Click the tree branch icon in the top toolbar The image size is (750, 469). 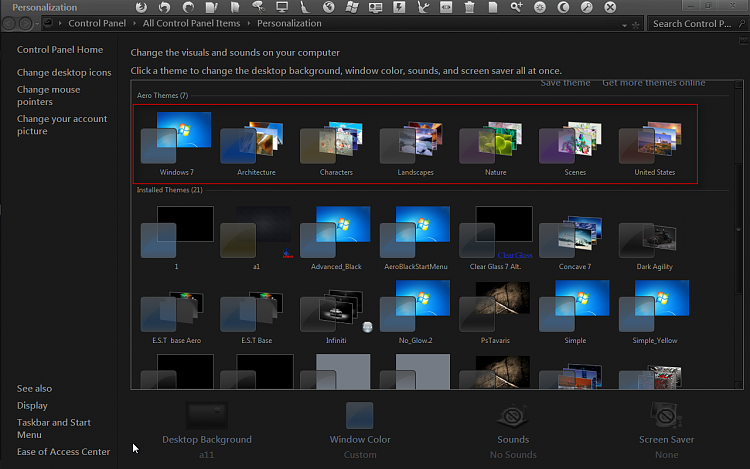[x=423, y=7]
